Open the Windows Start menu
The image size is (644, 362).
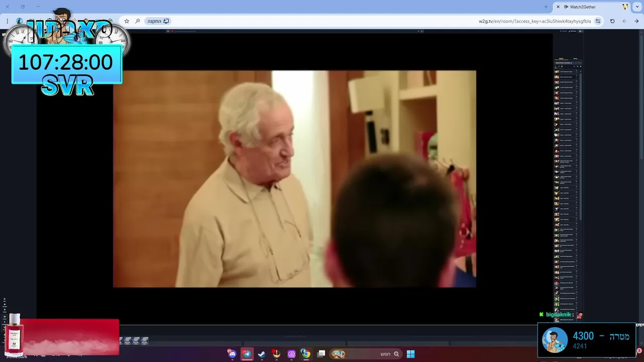pyautogui.click(x=411, y=354)
